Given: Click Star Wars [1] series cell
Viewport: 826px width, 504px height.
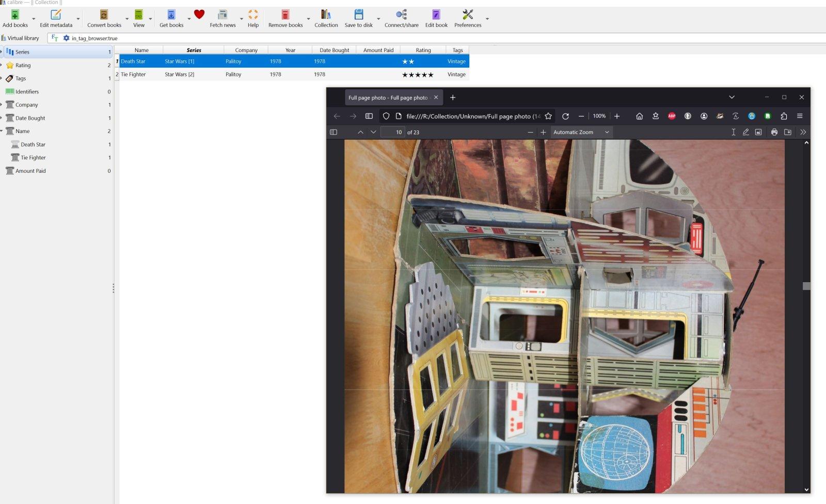Looking at the screenshot, I should click(x=179, y=61).
